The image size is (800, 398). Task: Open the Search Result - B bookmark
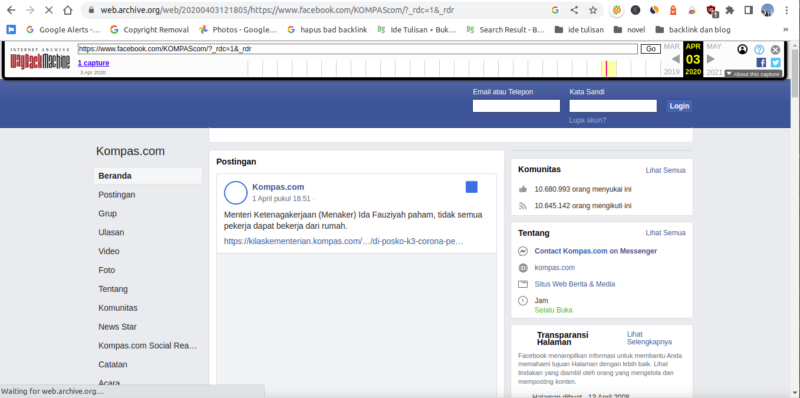(x=505, y=30)
